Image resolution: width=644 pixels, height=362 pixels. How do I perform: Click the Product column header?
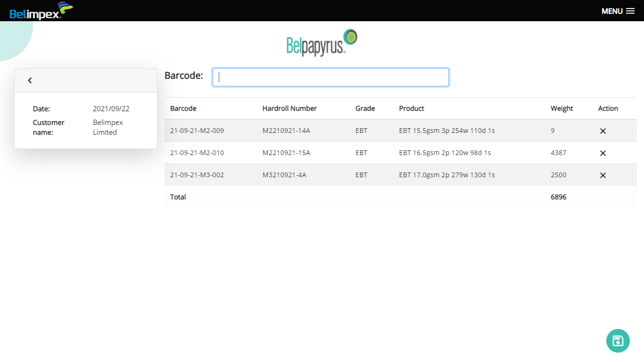[x=412, y=108]
